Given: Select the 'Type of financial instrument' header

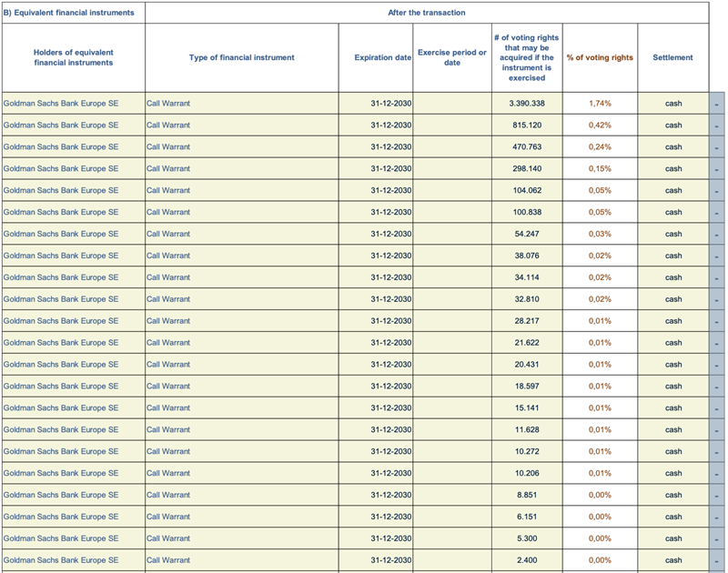Looking at the screenshot, I should [x=241, y=57].
